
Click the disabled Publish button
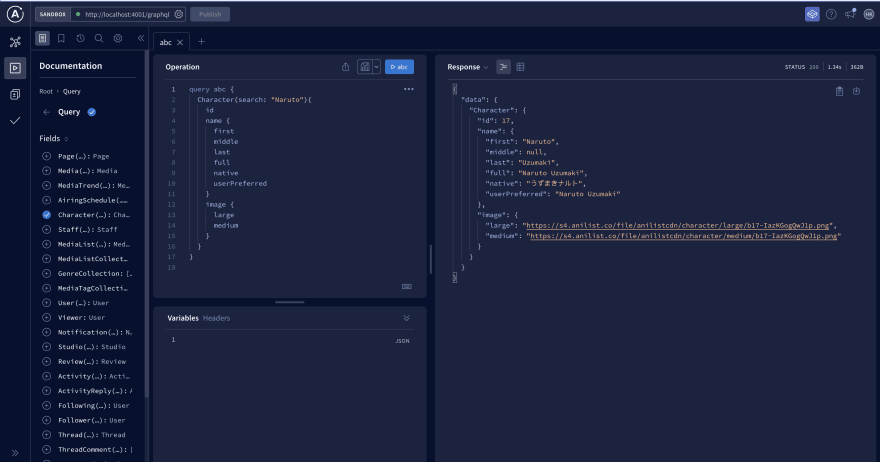tap(210, 14)
